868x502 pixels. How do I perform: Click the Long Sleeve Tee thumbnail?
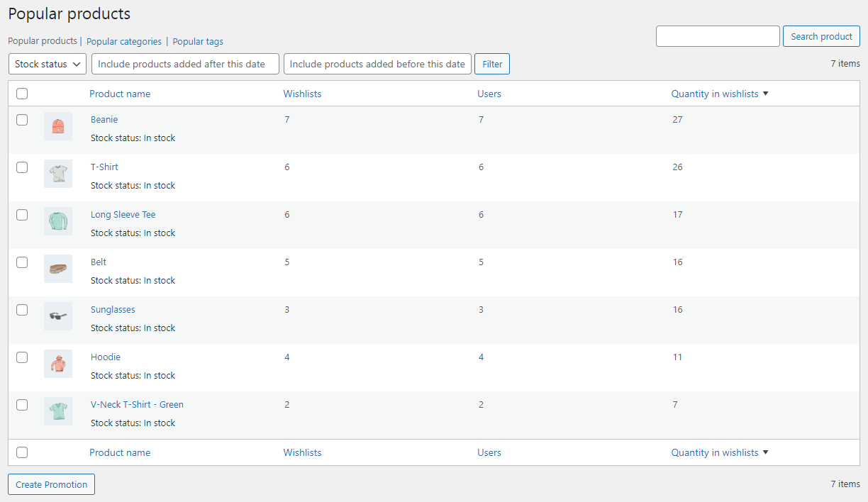click(x=58, y=221)
